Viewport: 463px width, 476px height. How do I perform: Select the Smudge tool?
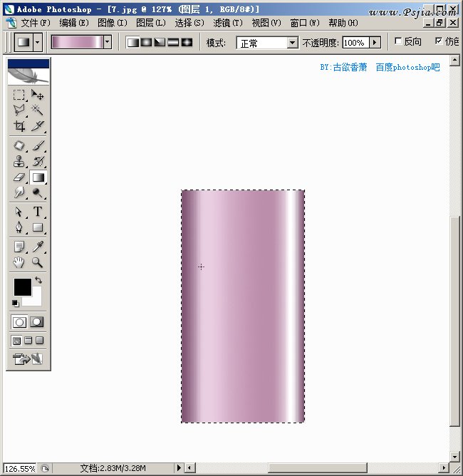[19, 192]
